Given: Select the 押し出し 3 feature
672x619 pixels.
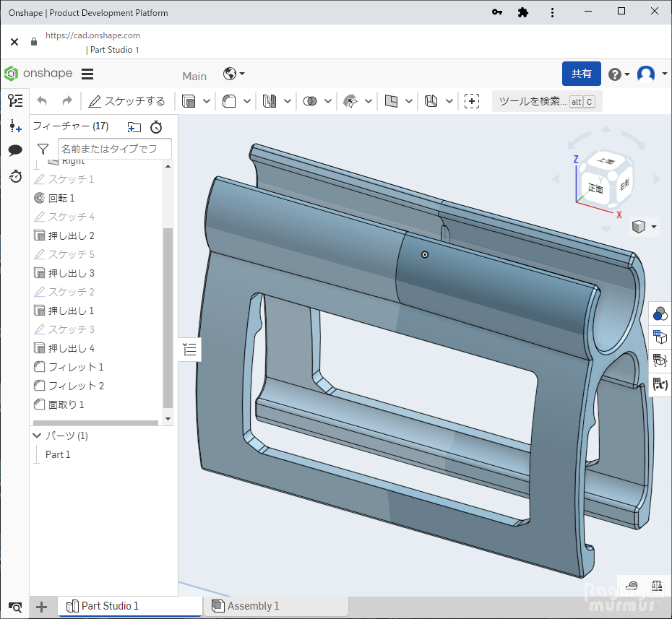Looking at the screenshot, I should click(x=71, y=273).
